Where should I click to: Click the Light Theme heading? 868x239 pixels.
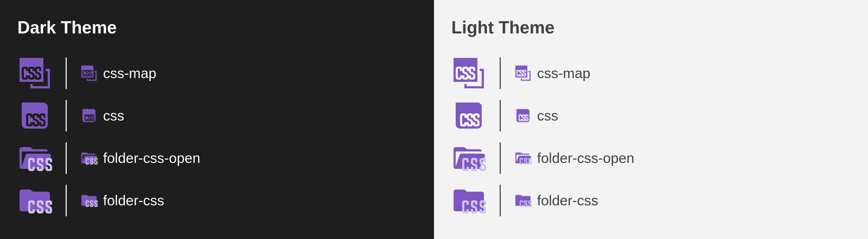503,27
